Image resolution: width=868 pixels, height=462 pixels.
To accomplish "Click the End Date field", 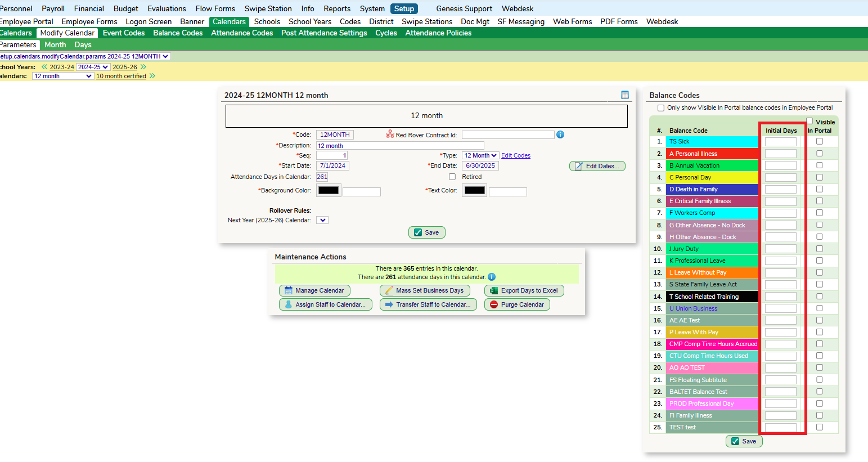I will [480, 165].
